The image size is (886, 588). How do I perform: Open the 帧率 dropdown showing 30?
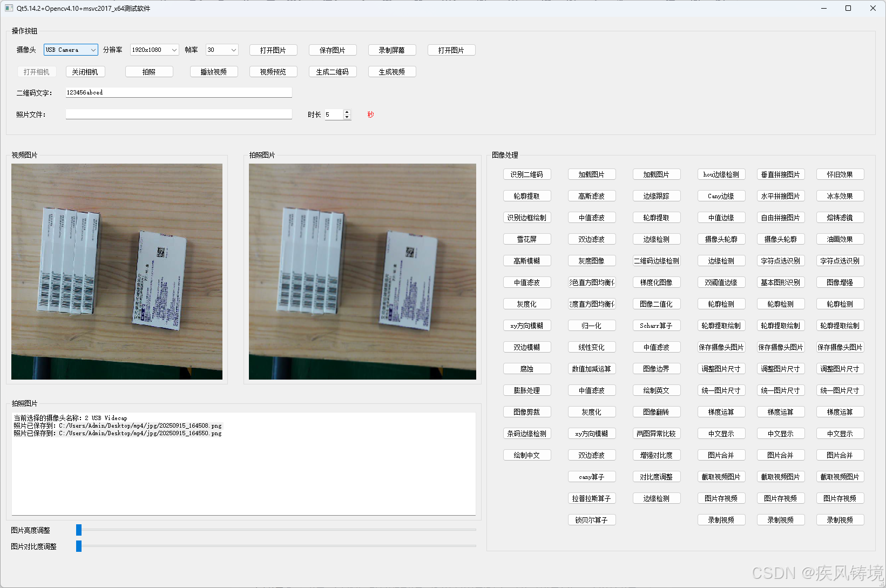pyautogui.click(x=222, y=50)
